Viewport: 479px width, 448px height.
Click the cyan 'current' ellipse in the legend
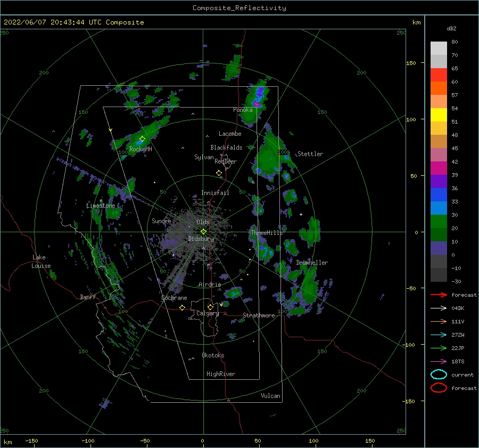click(439, 374)
